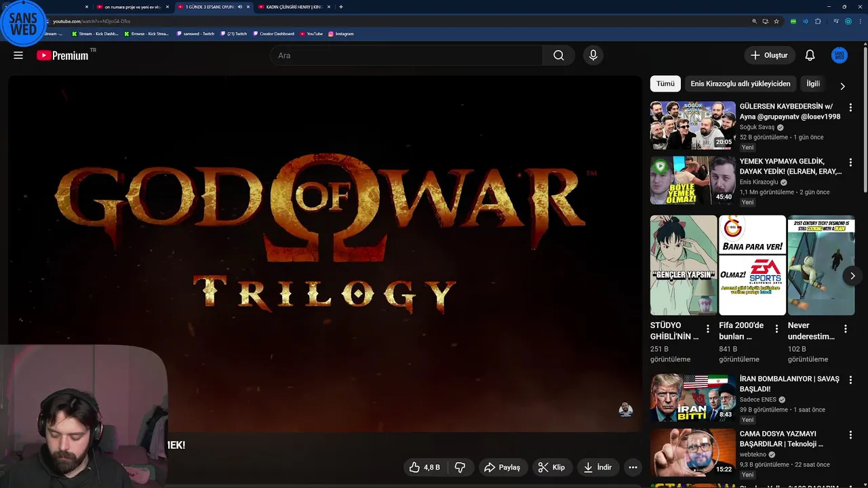Open the Browse - Kick Strea... bookmark
The image size is (868, 488).
click(146, 33)
